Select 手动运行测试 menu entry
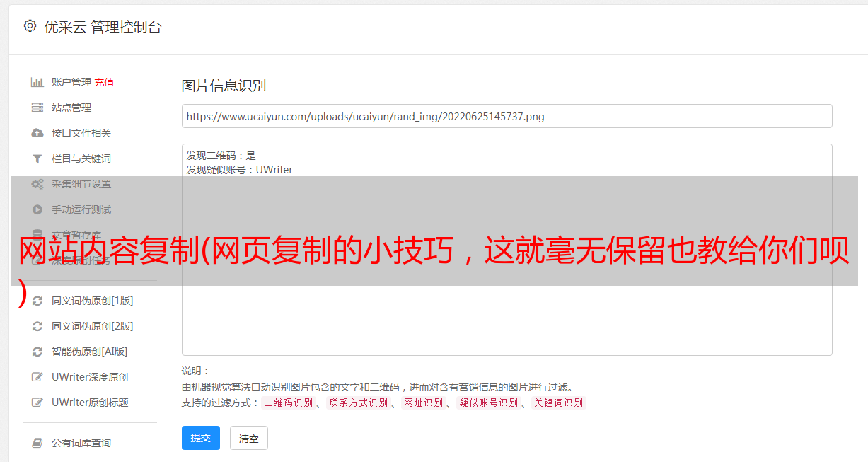 pos(81,209)
